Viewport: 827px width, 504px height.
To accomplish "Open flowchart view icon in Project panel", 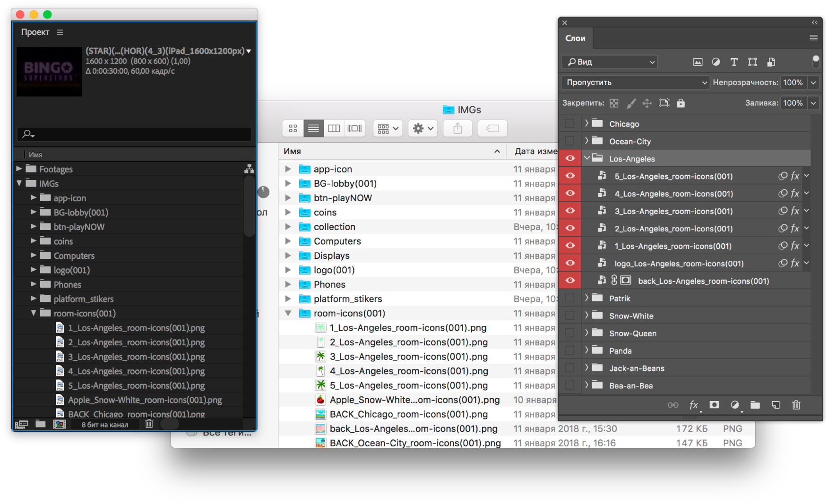I will pos(249,169).
